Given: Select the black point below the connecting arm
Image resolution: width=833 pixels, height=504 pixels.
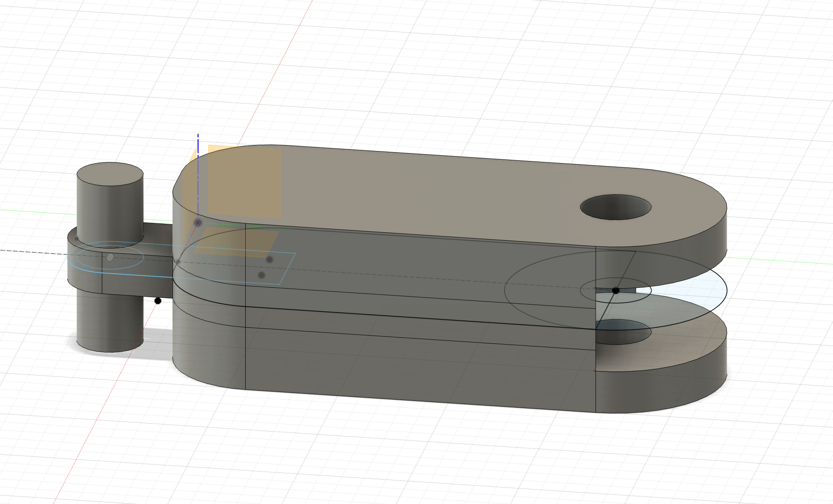Looking at the screenshot, I should click(x=158, y=301).
